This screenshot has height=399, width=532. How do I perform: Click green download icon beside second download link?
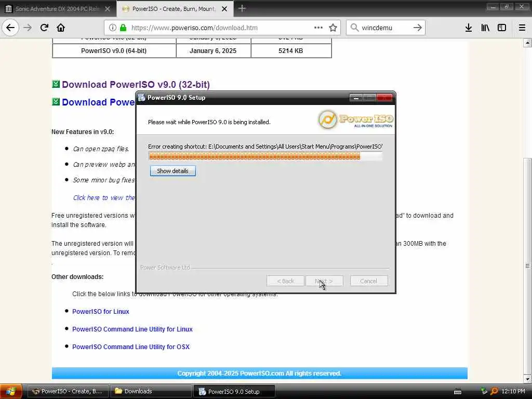coord(56,101)
